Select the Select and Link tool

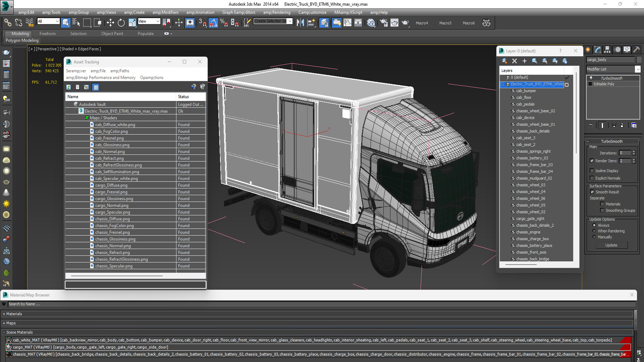pos(7,22)
